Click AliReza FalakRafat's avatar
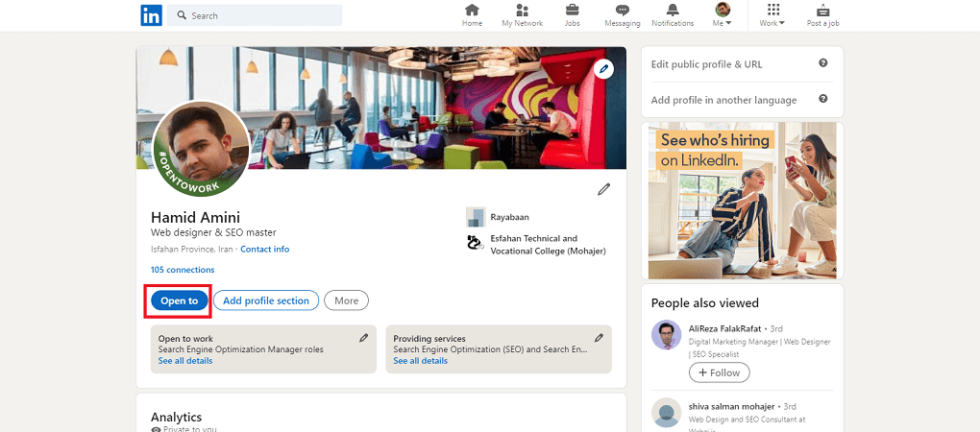Viewport: 980px width, 432px height. (x=666, y=335)
